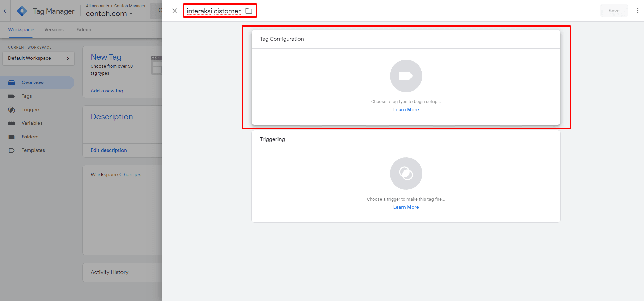The width and height of the screenshot is (644, 301).
Task: Click the back arrow in the header
Action: (5, 11)
